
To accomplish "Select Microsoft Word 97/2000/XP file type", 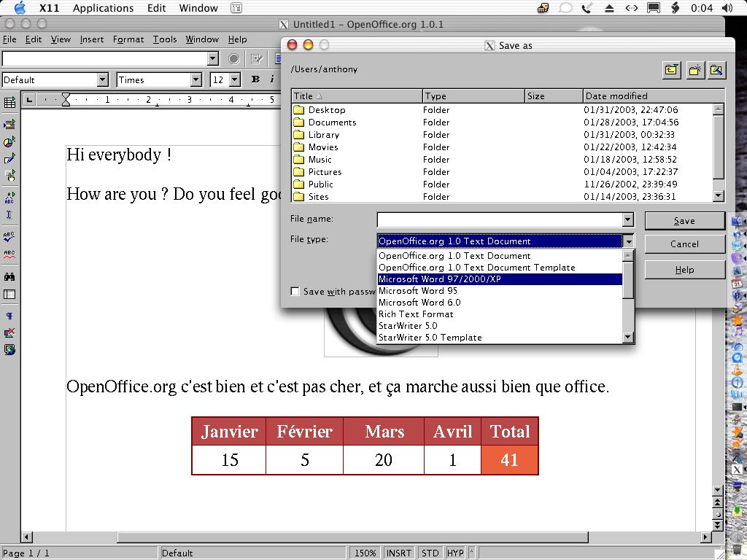I will pyautogui.click(x=499, y=279).
